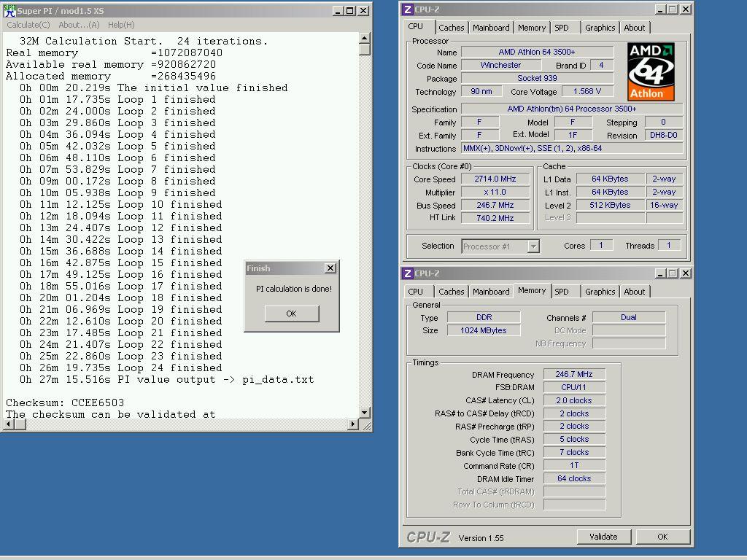
Task: Click the 1T command rate value
Action: coord(574,465)
